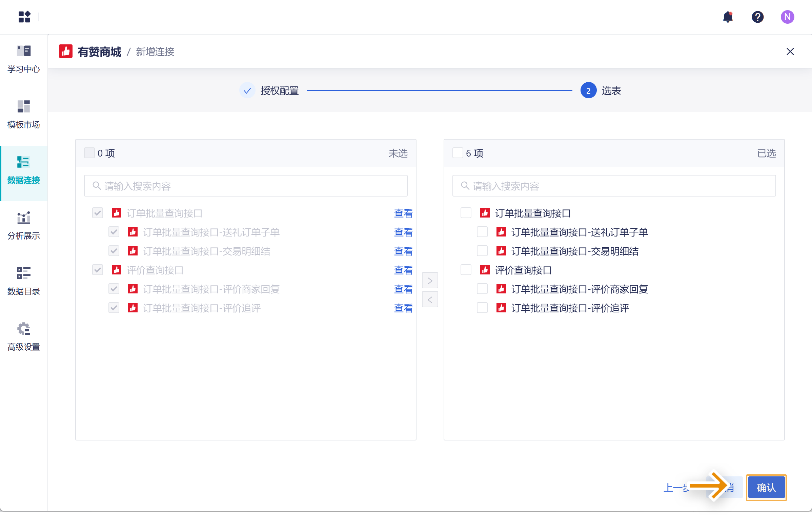The width and height of the screenshot is (812, 515).
Task: Check 订单批量查询接口 in the selected list
Action: click(x=466, y=213)
